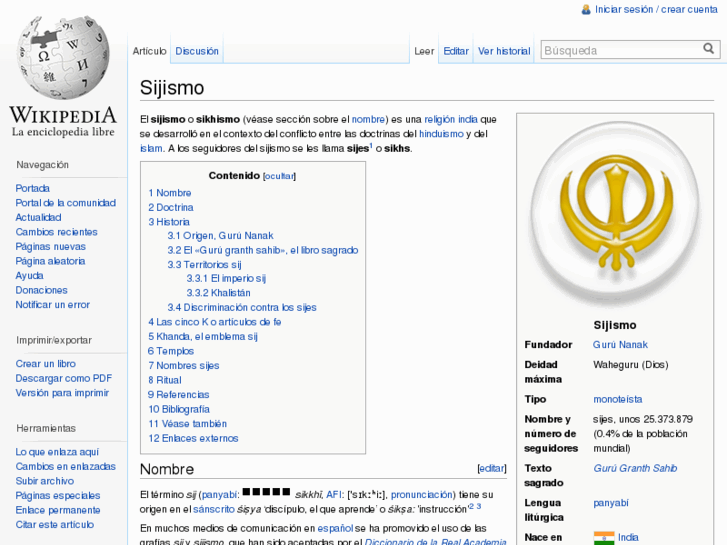Viewport: 727px width, 545px height.
Task: Jump to 3.3 Territorios sij
Action: coord(204,265)
